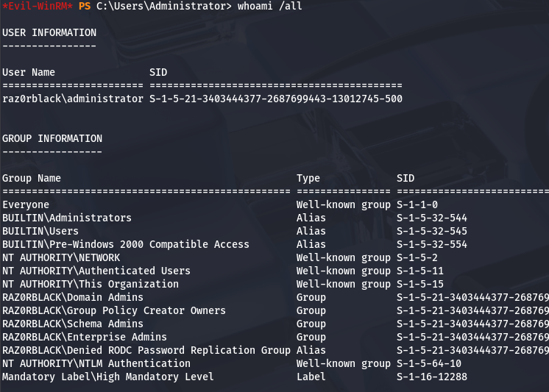Screen dimensions: 549x392
Task: Click NT AUTHORITY\NTLM Authentication group name
Action: (96, 363)
